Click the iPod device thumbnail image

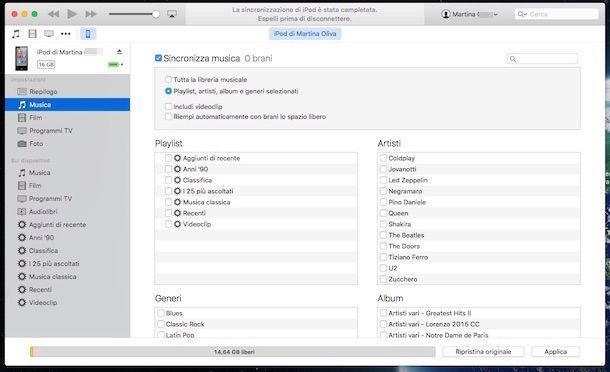(x=22, y=58)
